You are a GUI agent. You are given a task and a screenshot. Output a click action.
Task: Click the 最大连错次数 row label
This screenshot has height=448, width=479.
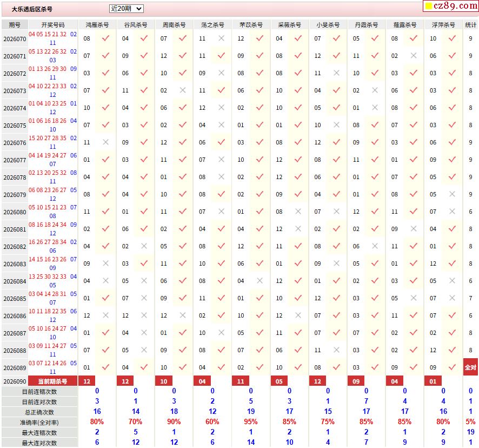(x=39, y=433)
